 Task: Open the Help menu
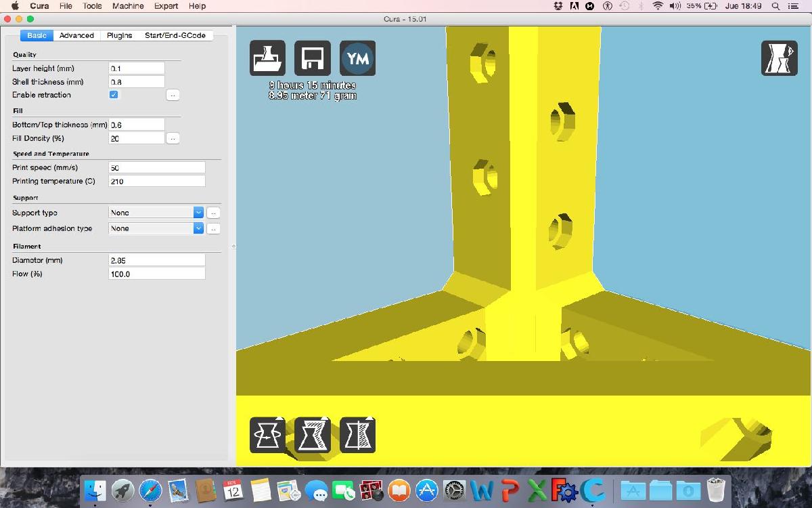(197, 6)
